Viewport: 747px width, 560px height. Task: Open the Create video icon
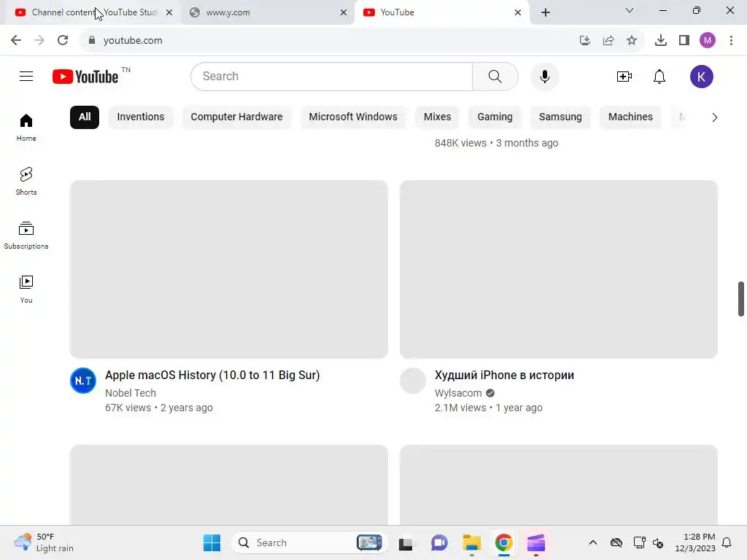[x=624, y=77]
